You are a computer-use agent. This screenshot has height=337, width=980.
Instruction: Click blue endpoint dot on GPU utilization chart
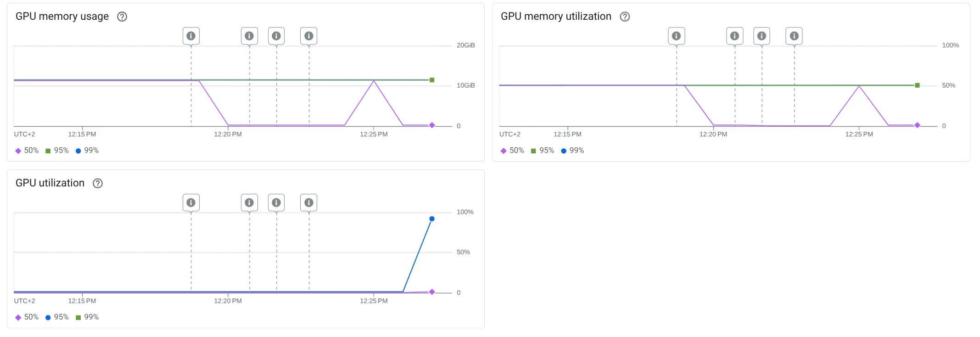432,219
